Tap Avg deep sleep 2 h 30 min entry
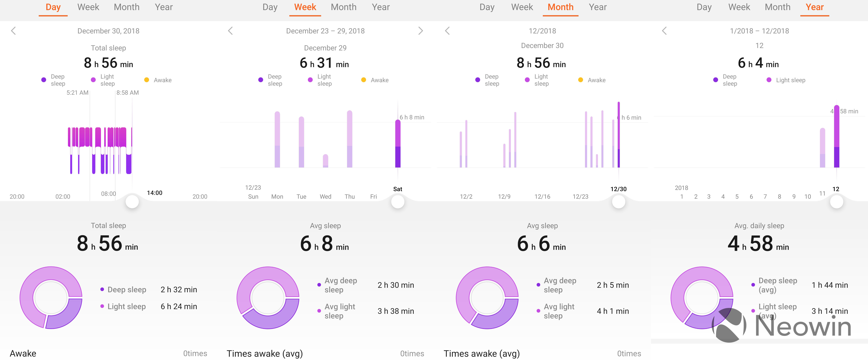Image resolution: width=868 pixels, height=360 pixels. (366, 285)
